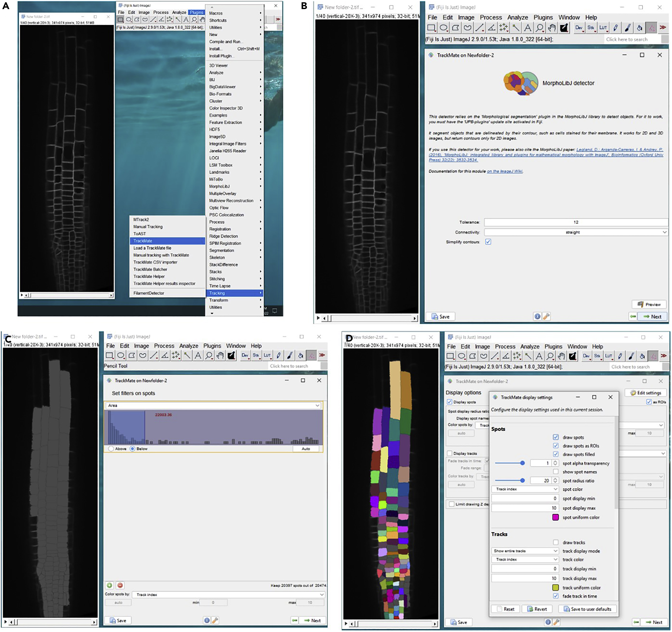Click the Preview button in the detector panel

(649, 304)
